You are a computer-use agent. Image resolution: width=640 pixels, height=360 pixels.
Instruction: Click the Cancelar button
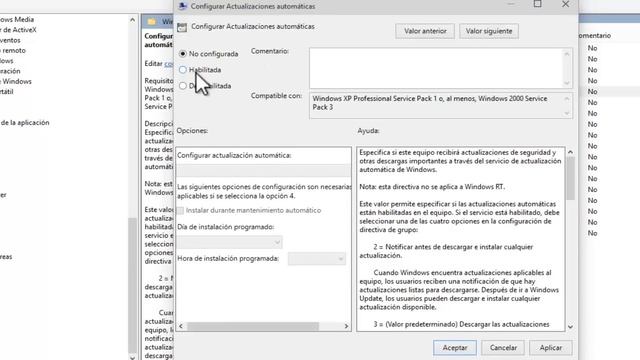tap(503, 348)
